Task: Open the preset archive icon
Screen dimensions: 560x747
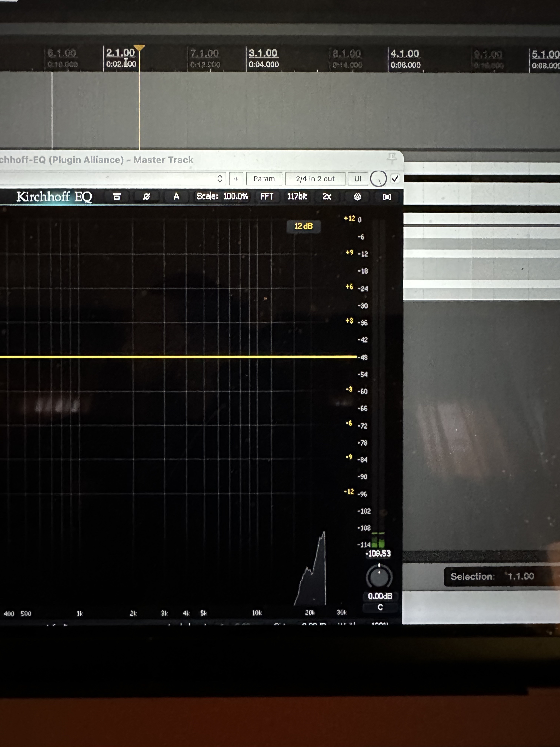Action: [117, 197]
